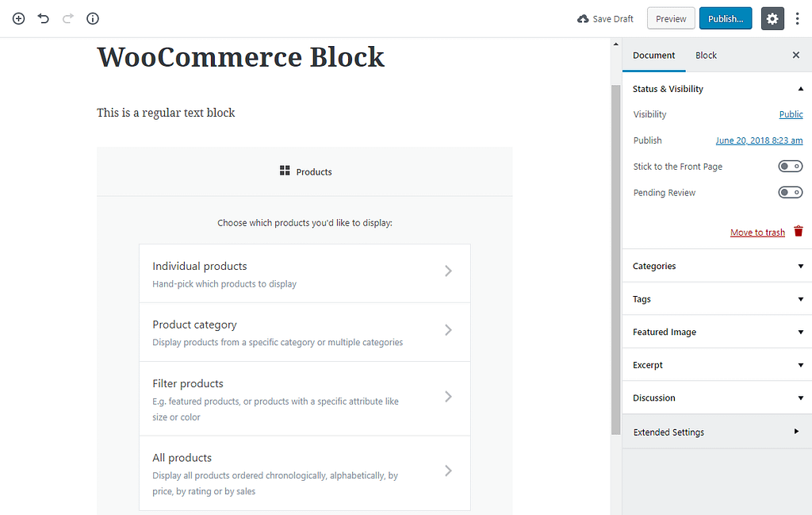Open the Filter products option chevron
The height and width of the screenshot is (515, 812).
click(x=449, y=397)
